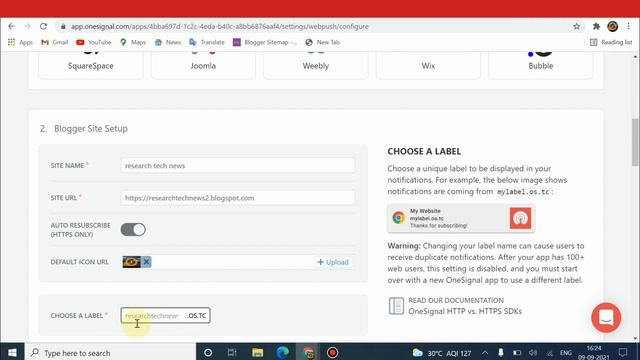
Task: Open the network tray icon
Action: [x=549, y=353]
